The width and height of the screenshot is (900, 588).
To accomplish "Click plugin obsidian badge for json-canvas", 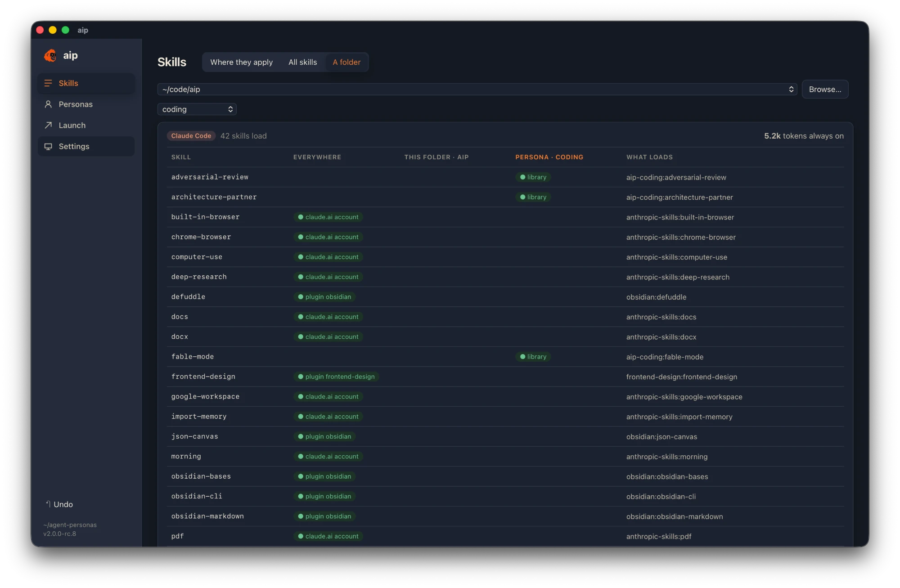I will pyautogui.click(x=324, y=436).
